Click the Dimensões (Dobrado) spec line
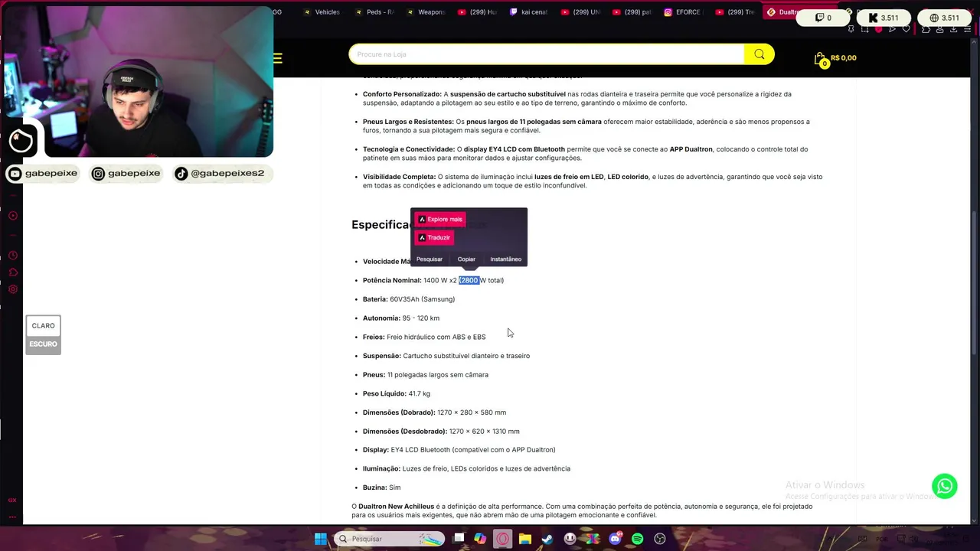 (x=434, y=412)
